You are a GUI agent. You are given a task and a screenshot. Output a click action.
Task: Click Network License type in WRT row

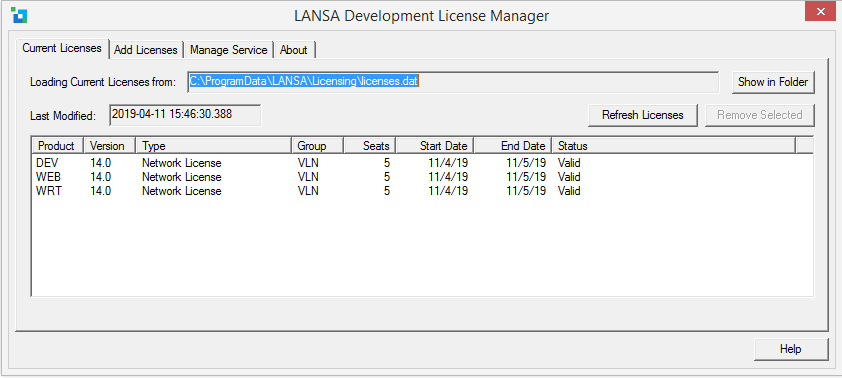pos(182,191)
